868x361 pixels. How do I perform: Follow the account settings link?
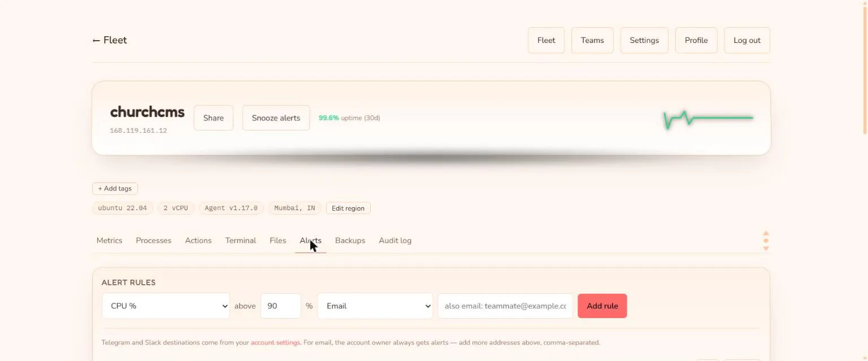coord(275,342)
